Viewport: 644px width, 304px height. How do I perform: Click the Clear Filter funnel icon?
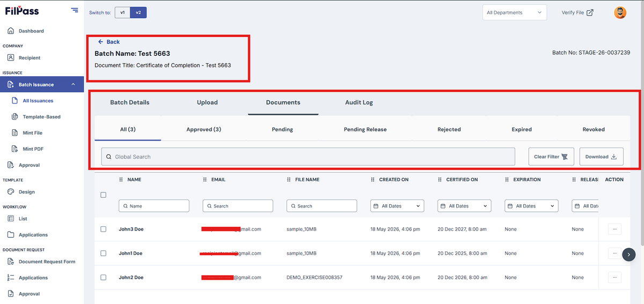[565, 157]
